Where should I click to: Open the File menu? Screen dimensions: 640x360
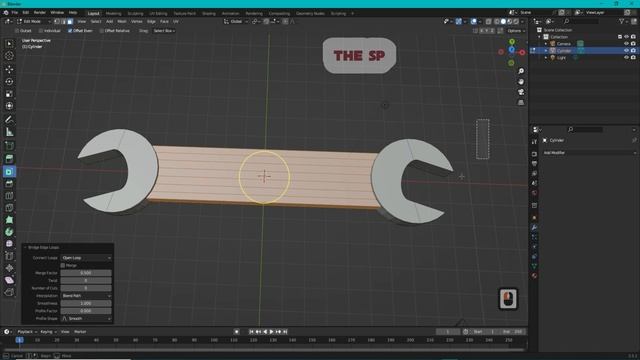point(15,13)
